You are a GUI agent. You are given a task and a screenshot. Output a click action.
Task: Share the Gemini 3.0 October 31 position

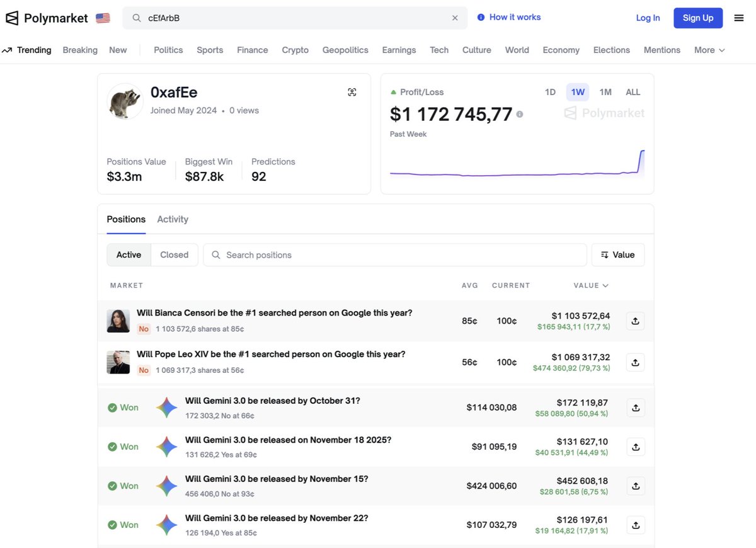[635, 408]
